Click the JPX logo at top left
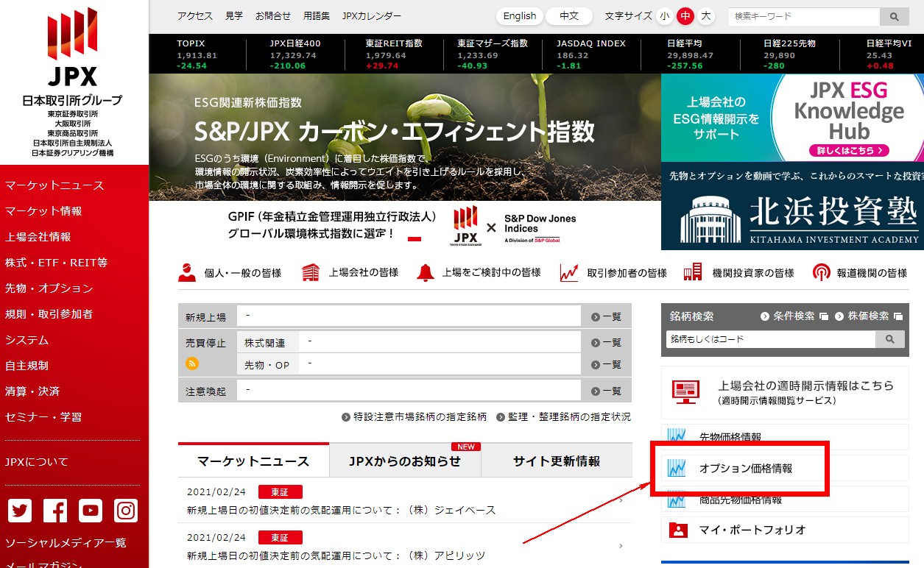The image size is (924, 568). (x=72, y=48)
